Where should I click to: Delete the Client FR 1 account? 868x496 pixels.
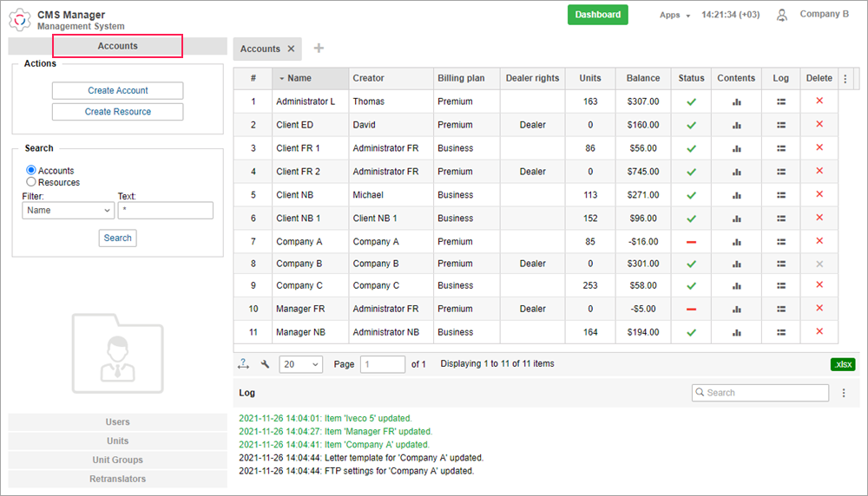819,147
